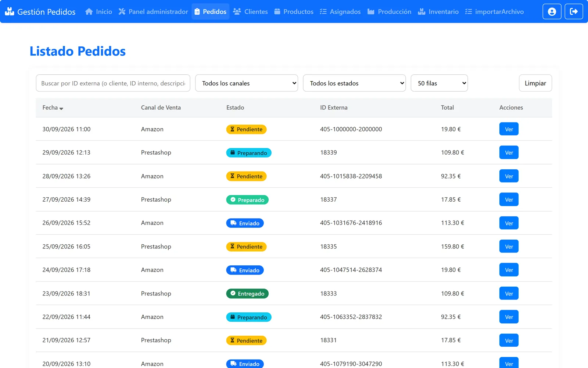Open importarArchivo menu item
This screenshot has height=368, width=588.
(x=494, y=11)
